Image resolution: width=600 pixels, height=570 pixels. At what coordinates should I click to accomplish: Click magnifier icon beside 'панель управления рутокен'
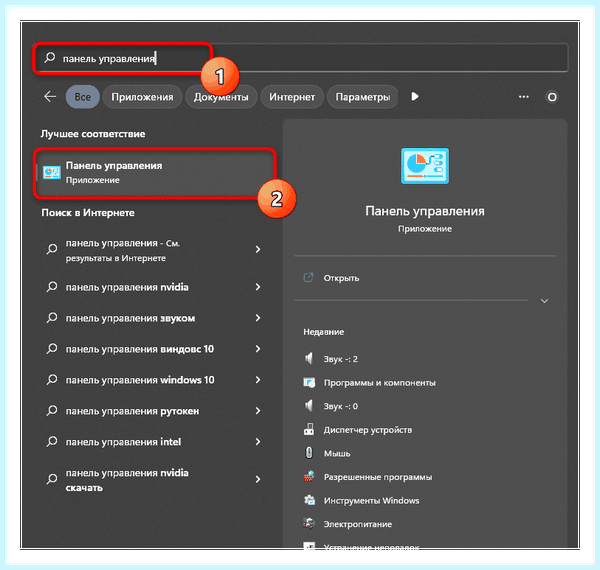pos(52,410)
